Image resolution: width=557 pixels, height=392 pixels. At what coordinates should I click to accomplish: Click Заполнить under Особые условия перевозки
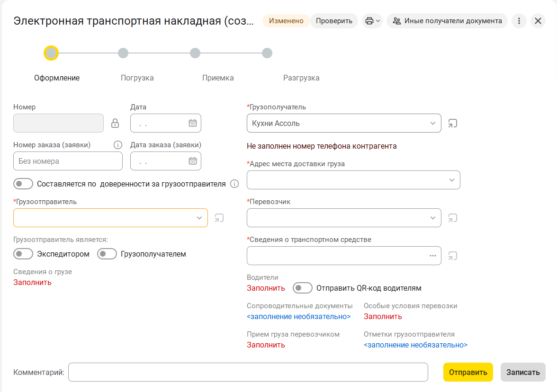383,316
